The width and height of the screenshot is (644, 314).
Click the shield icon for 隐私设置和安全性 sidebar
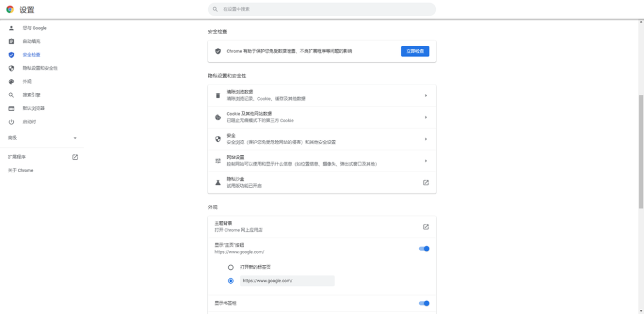[11, 68]
